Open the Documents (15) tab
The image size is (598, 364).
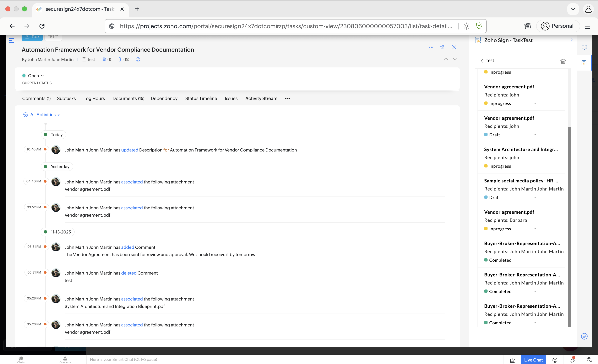(x=128, y=98)
